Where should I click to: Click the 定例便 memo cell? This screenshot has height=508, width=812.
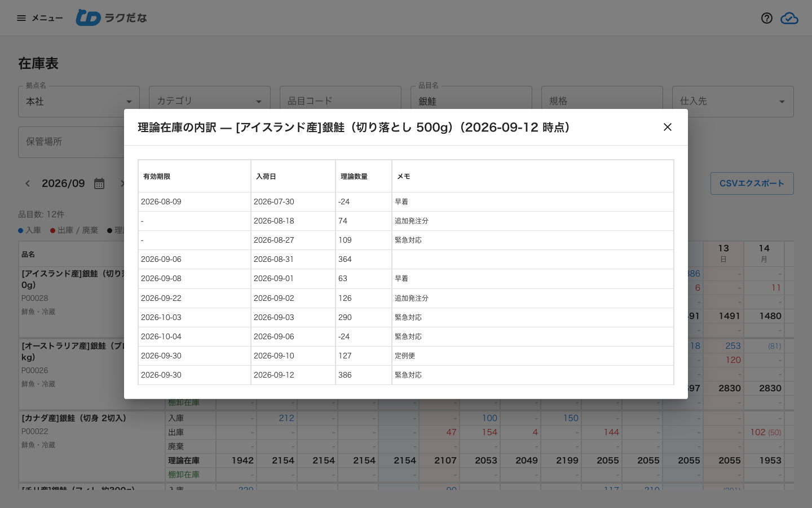[533, 356]
